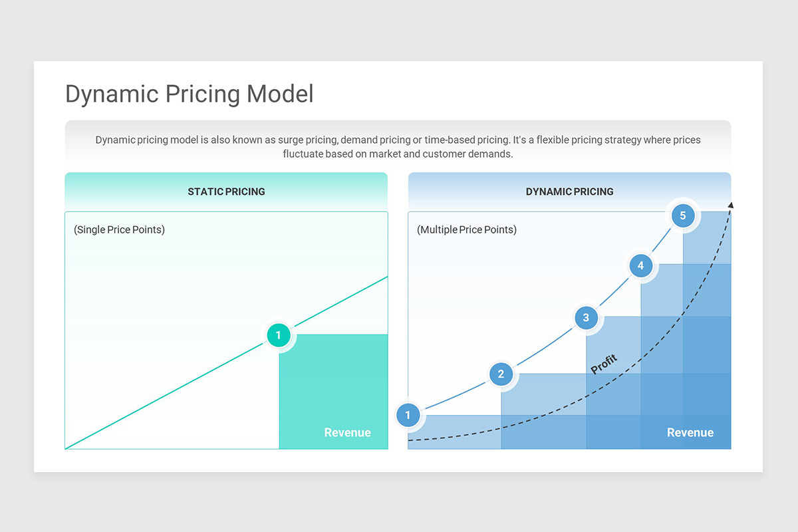Click blue price point marker 5

click(683, 215)
